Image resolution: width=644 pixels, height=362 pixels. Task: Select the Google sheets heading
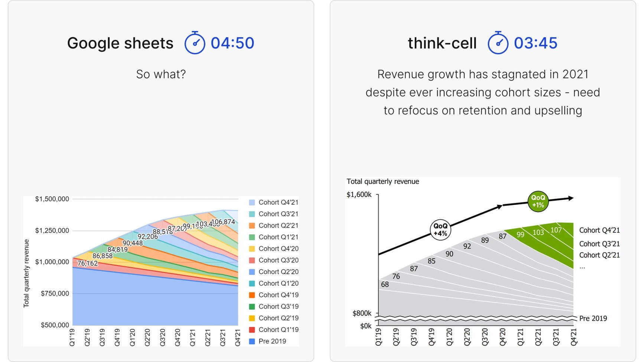click(120, 43)
